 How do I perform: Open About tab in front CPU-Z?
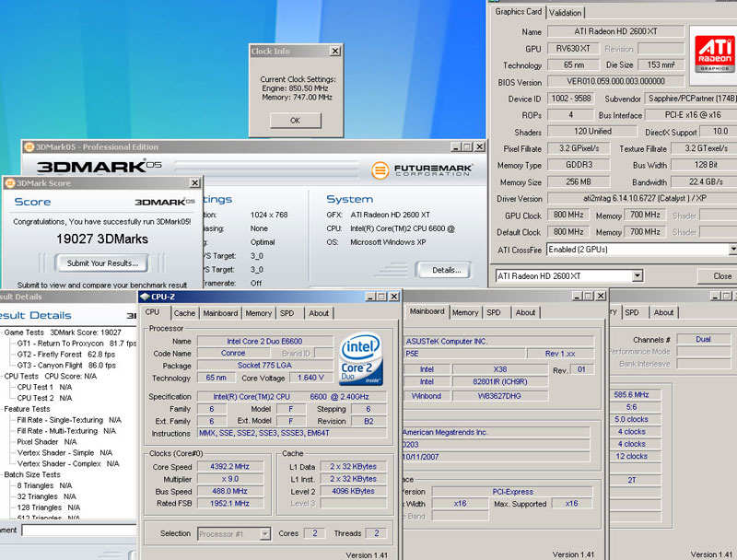(x=319, y=313)
